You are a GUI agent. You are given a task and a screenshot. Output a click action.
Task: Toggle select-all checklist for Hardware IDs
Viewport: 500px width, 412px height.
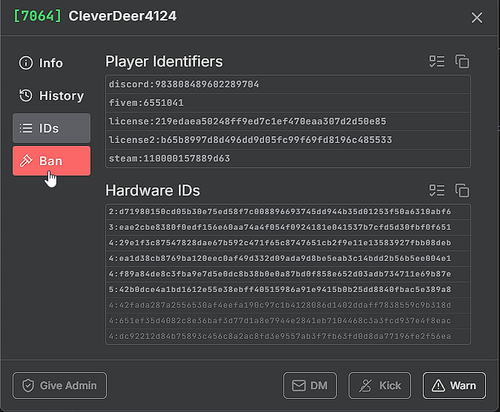pyautogui.click(x=437, y=191)
